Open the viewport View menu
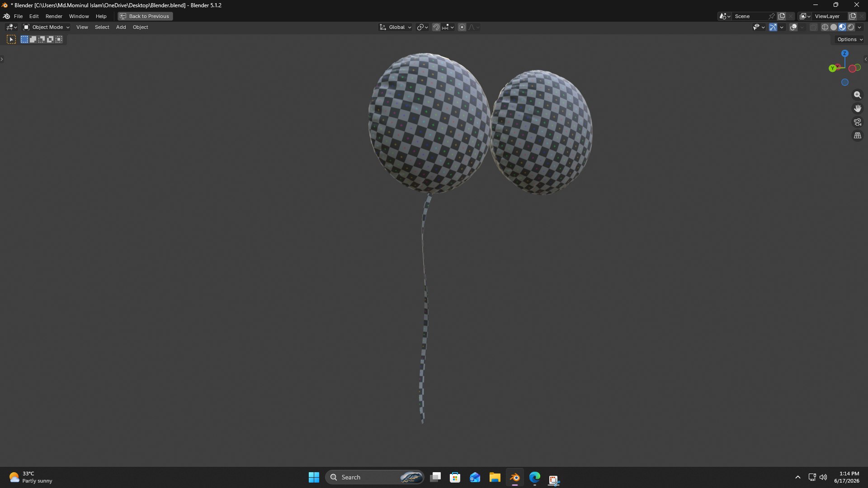868x488 pixels. (82, 27)
